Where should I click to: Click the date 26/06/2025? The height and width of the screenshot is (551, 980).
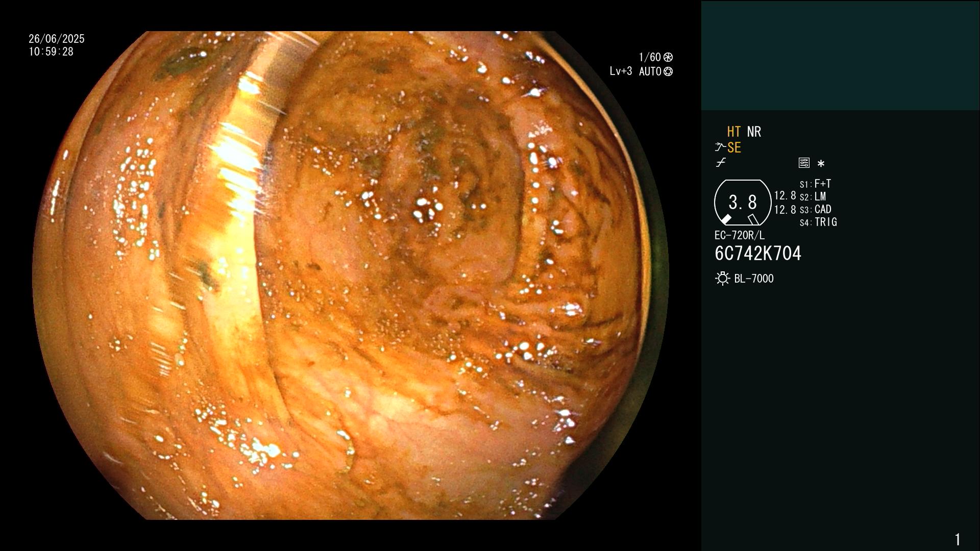point(57,39)
